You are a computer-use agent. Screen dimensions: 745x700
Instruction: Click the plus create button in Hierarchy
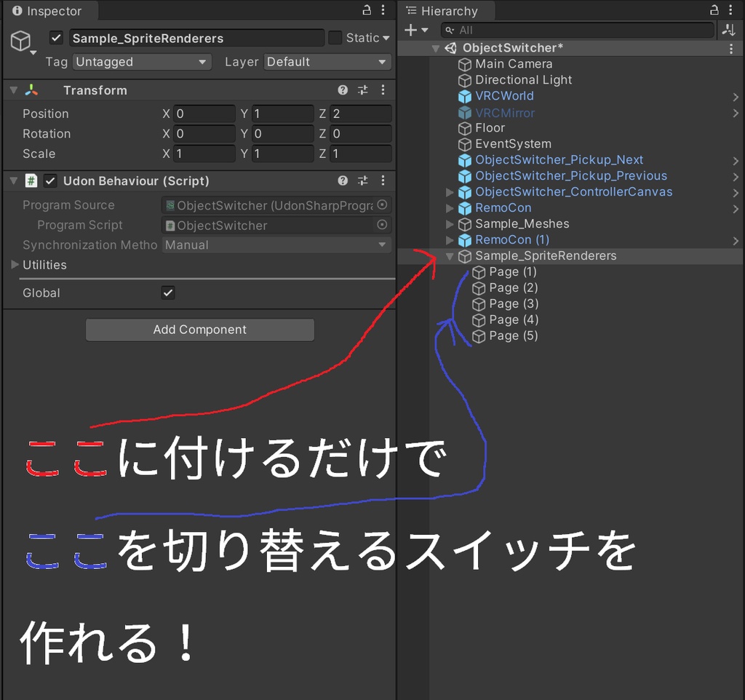coord(410,30)
